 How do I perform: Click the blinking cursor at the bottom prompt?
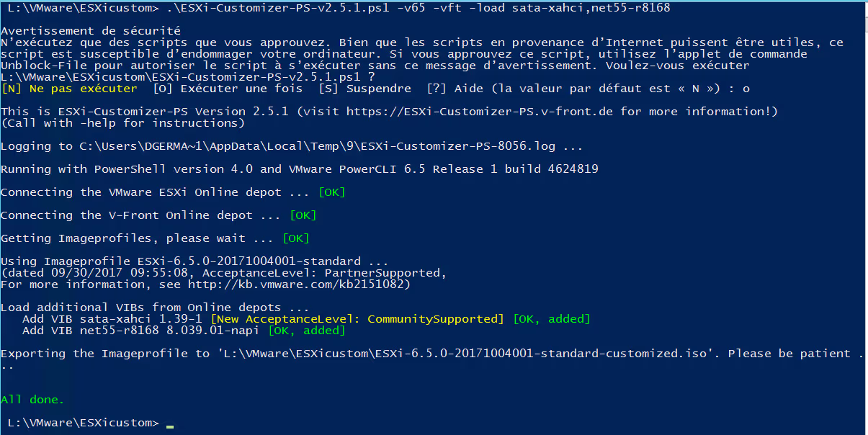point(169,426)
